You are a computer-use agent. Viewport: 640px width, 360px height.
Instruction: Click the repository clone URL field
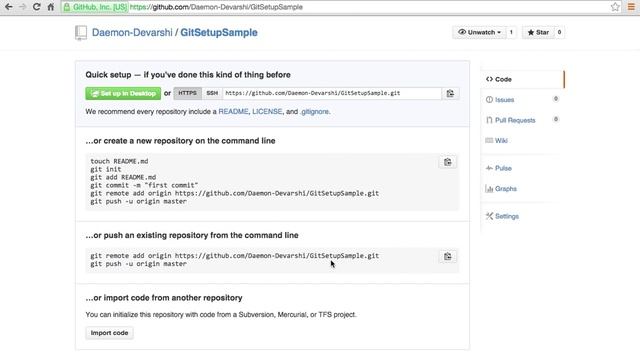(332, 93)
